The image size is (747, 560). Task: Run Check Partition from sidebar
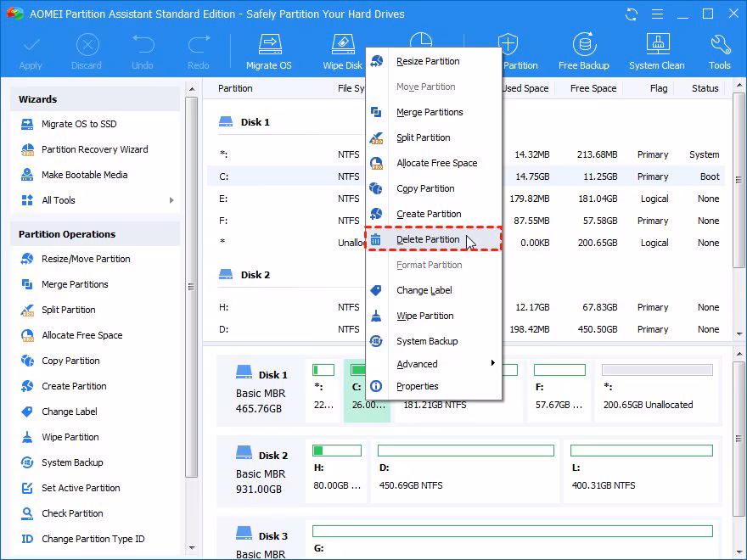(x=72, y=513)
